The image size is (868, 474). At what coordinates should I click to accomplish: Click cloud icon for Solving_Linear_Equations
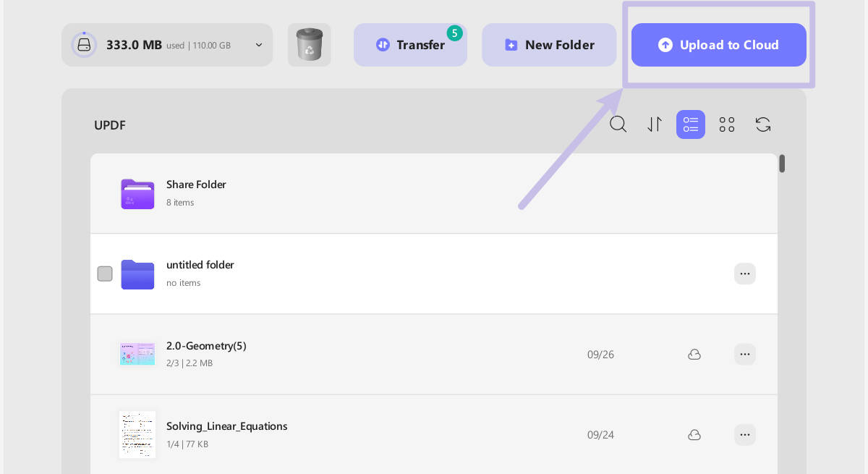click(694, 435)
